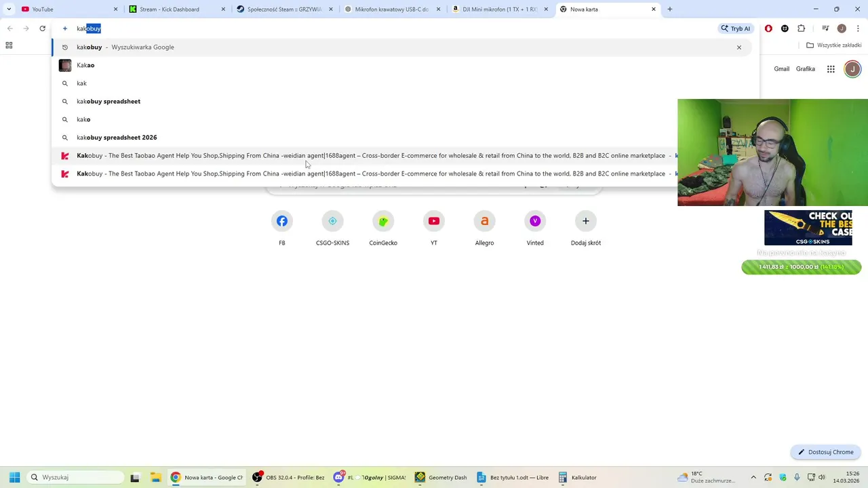The image size is (868, 488).
Task: Select the kakobuy spreadsheet suggestion
Action: point(400,102)
